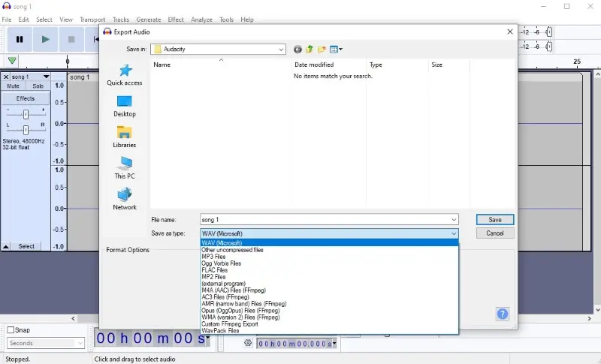
Task: Solo the song 1 track
Action: tap(38, 86)
